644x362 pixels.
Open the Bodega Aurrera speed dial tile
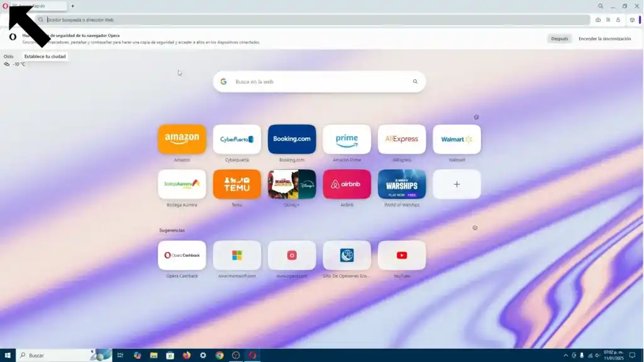point(182,184)
